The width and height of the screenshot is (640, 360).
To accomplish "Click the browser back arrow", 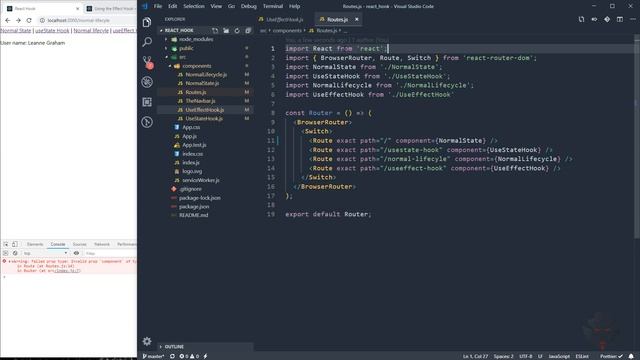I will tap(8, 20).
